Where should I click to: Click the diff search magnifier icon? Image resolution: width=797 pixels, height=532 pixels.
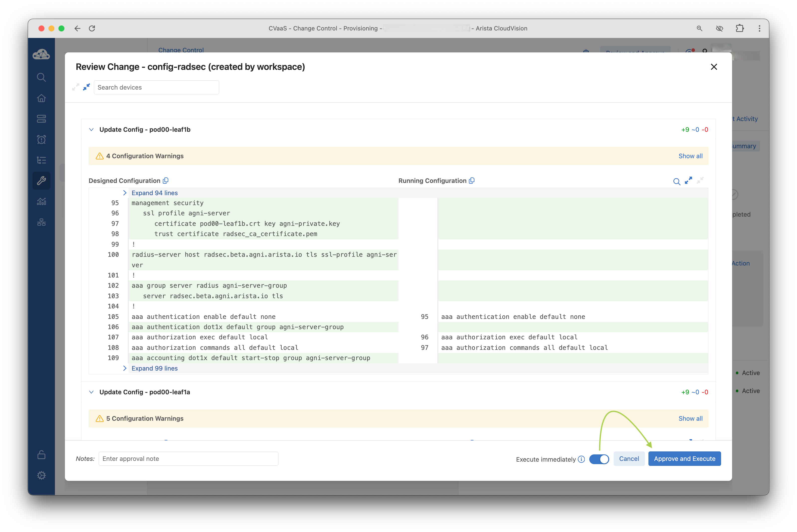tap(676, 181)
